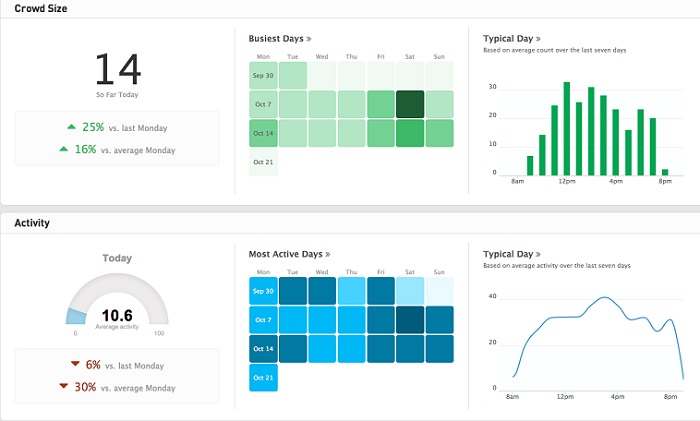Expand Typical Day in Crowd Size panel
Screen dimensions: 700x421
point(511,39)
